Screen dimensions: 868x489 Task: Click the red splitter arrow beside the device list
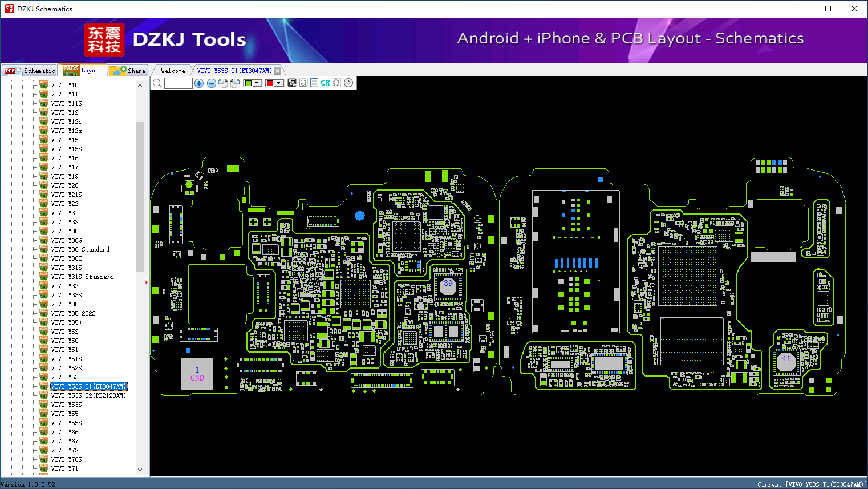tap(147, 282)
